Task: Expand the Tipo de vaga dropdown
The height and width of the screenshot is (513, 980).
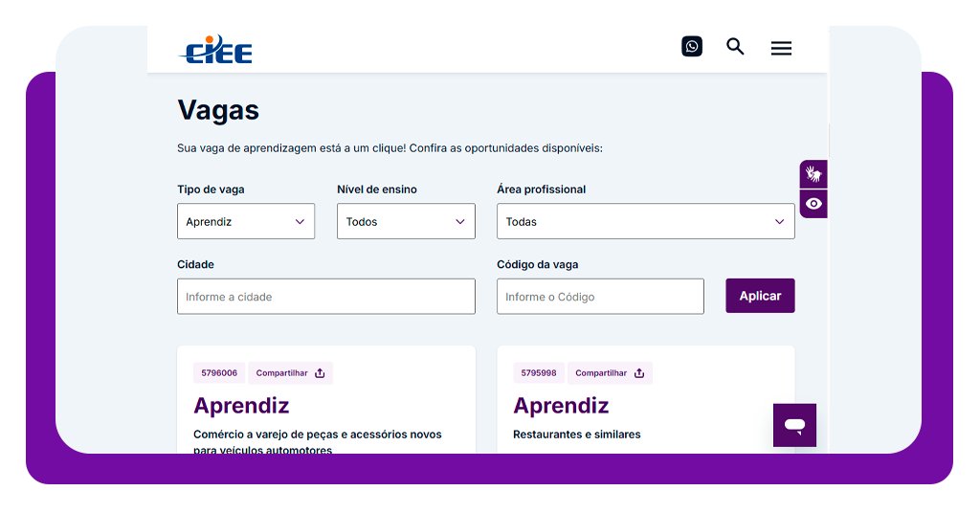Action: [246, 221]
